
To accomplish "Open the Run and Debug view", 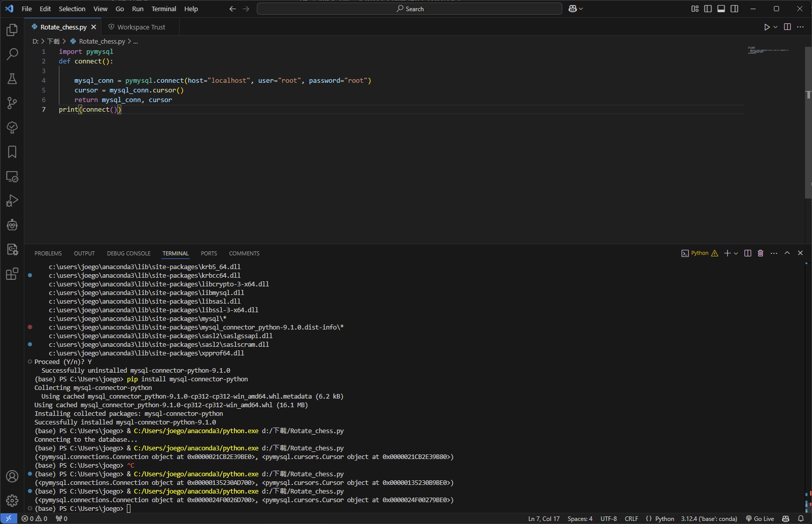I will tap(12, 201).
